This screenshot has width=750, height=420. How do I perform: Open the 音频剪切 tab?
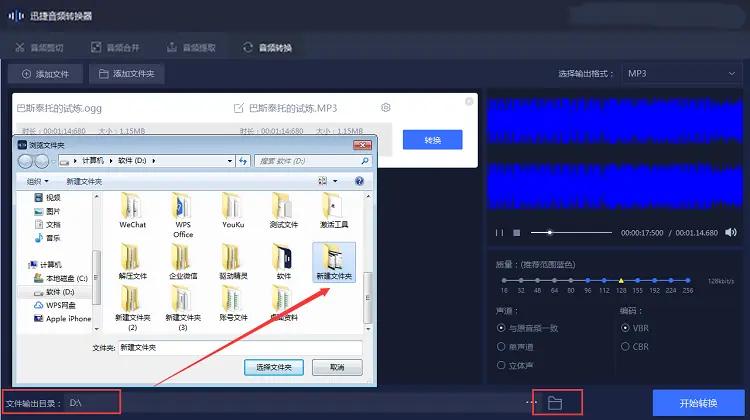[39, 47]
